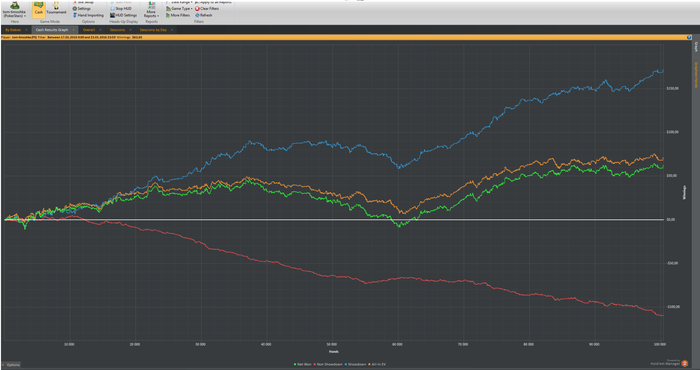Viewport: 700px width, 370px height.
Task: Toggle Net Won series in legend
Action: coord(304,365)
